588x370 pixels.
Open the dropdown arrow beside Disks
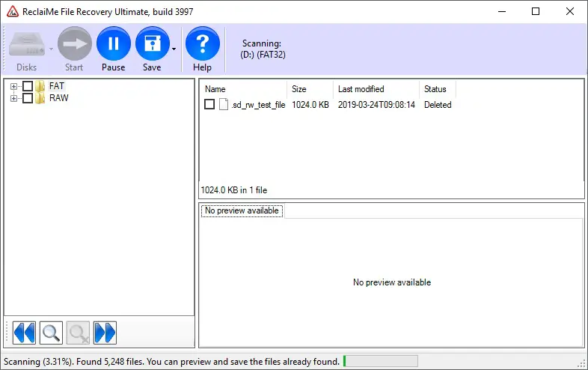tap(51, 49)
